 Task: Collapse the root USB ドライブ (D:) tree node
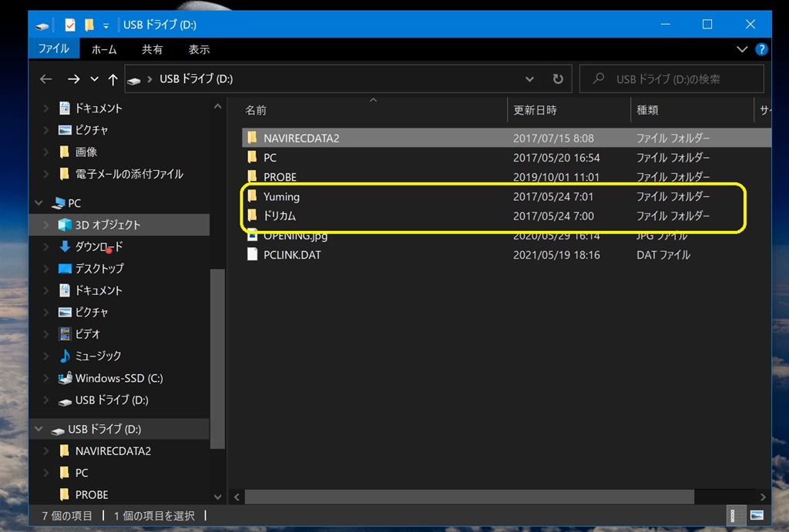click(39, 429)
